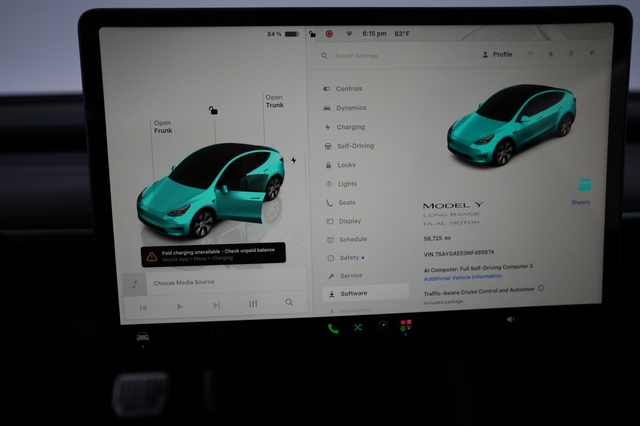Open Bluetooth settings icon

pyautogui.click(x=571, y=53)
